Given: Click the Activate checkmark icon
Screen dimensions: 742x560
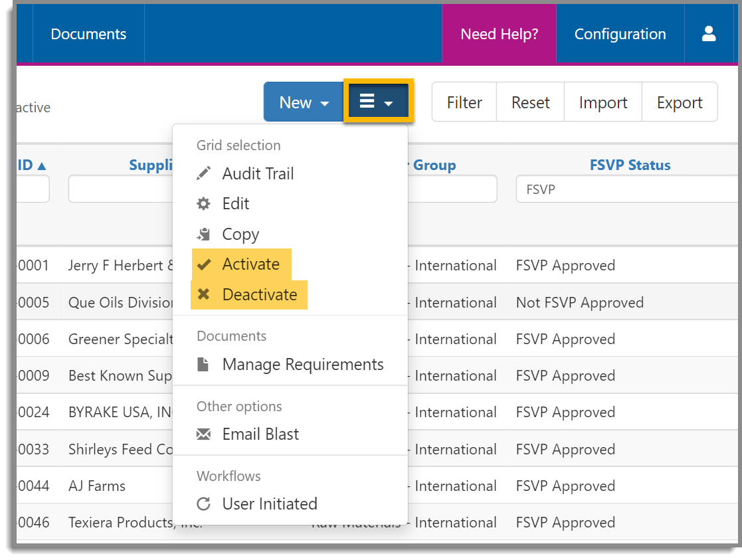Looking at the screenshot, I should (203, 264).
